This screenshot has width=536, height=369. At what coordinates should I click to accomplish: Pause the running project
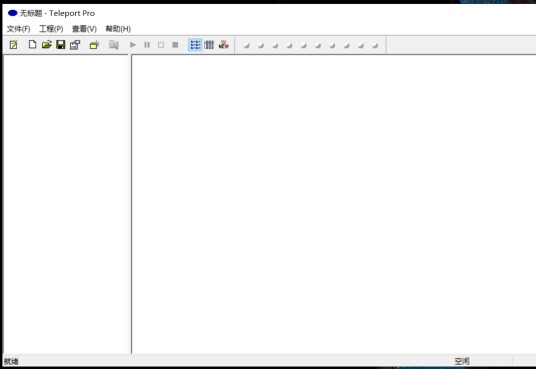pyautogui.click(x=147, y=45)
